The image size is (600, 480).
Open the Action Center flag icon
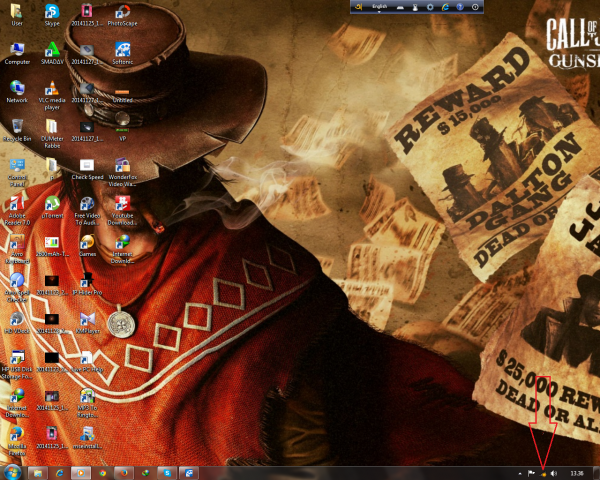531,473
